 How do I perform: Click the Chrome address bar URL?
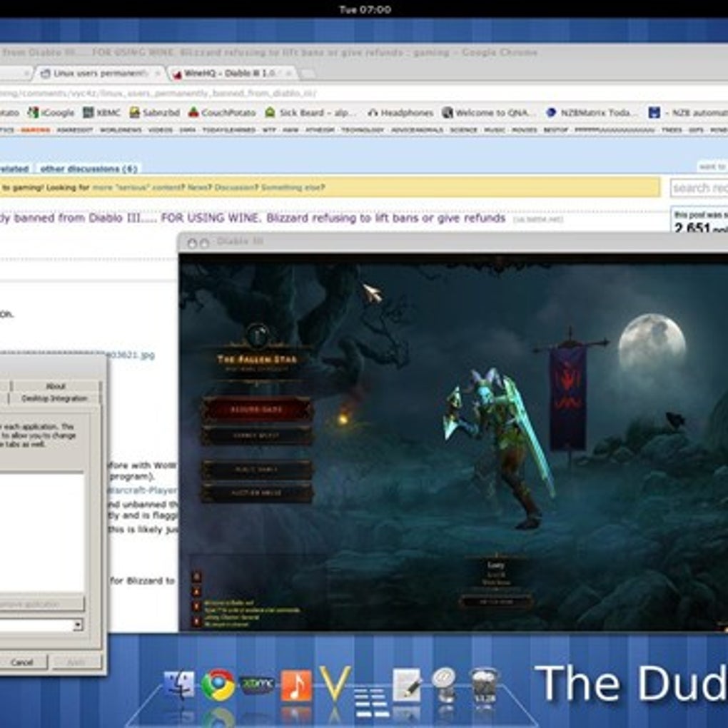click(158, 93)
